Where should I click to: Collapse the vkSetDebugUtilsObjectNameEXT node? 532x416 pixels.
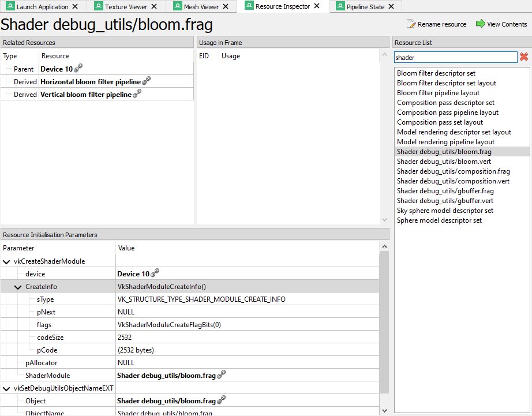coord(6,388)
